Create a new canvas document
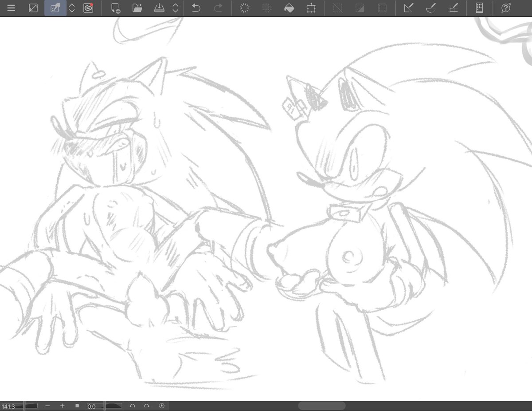Image resolution: width=532 pixels, height=411 pixels. 116,8
